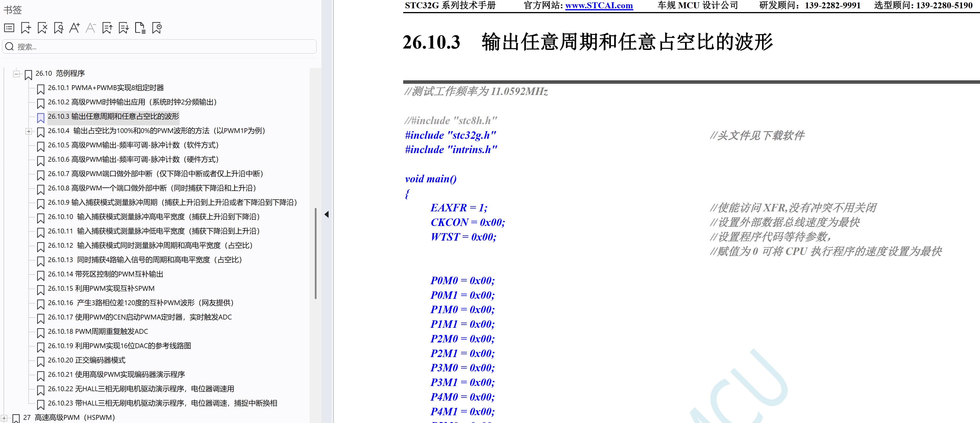
Task: Open bookmark 26.10.23 带HALL三相无刷电机驱动
Action: 162,403
